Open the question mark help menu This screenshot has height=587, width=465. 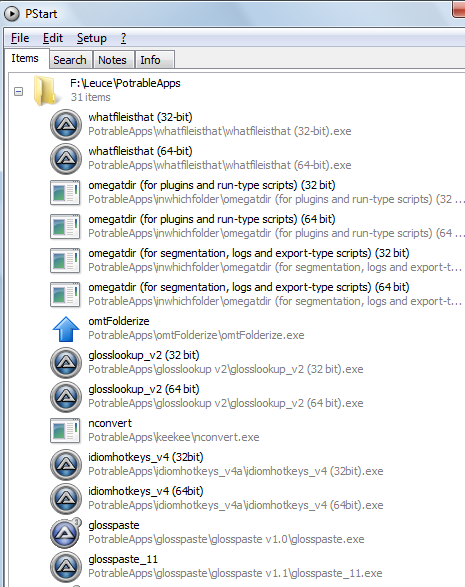pos(124,38)
